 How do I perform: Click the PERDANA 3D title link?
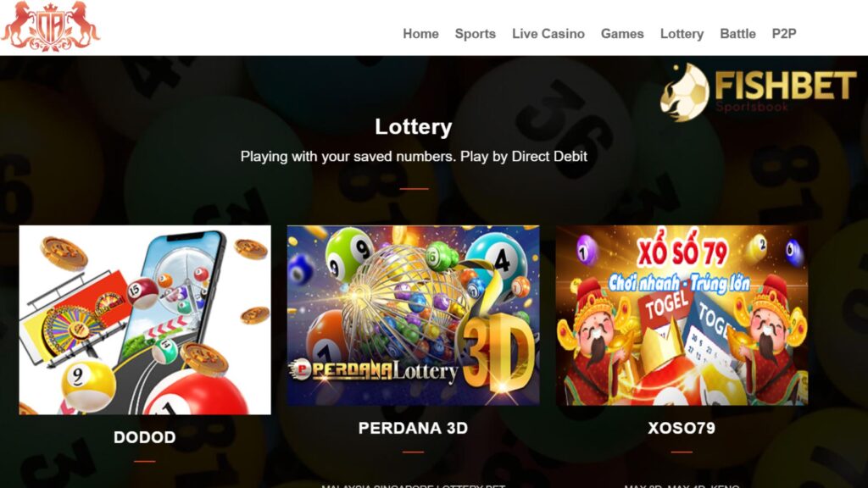pyautogui.click(x=413, y=428)
